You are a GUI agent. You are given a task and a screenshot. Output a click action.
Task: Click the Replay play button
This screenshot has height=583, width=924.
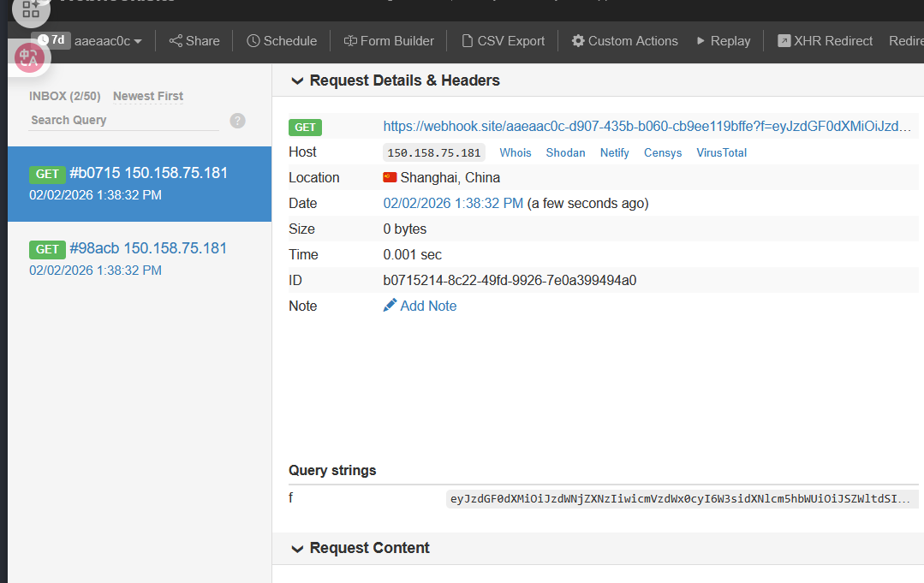[723, 41]
